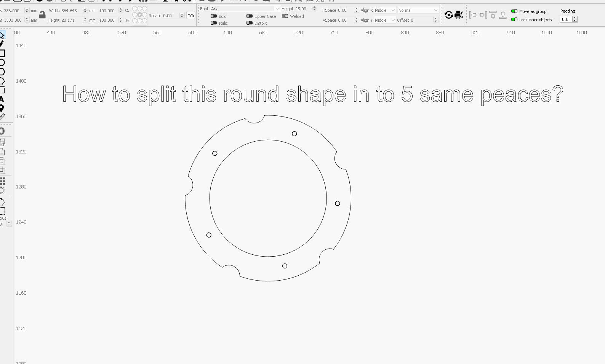Step the Offset spinner

pos(435,20)
